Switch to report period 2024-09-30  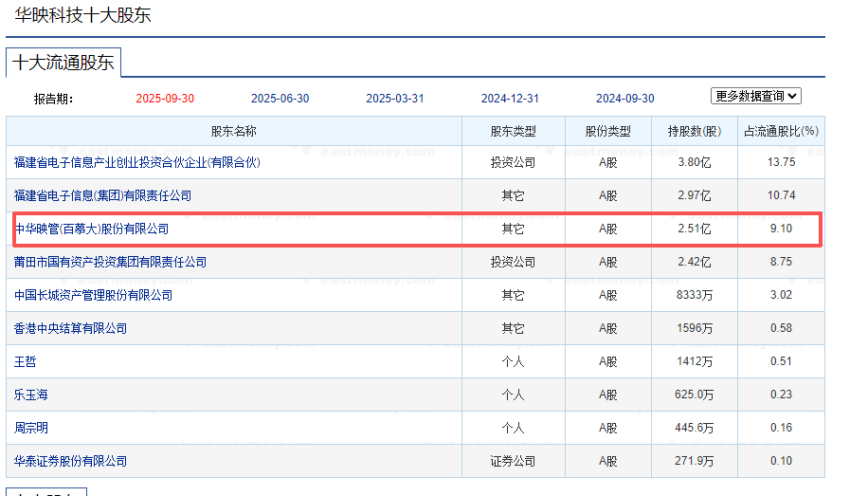[625, 99]
